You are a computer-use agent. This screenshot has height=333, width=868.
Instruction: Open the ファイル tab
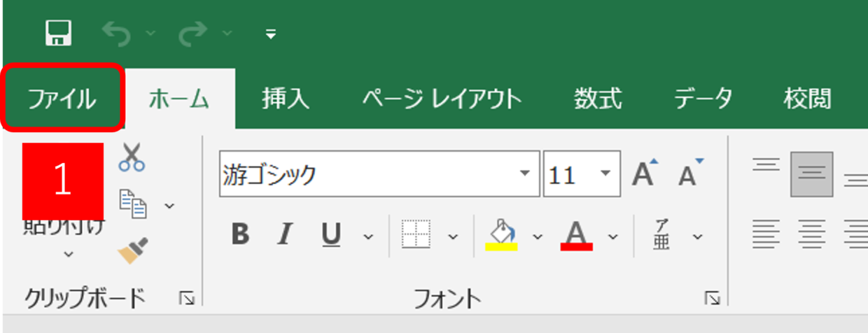[x=62, y=99]
